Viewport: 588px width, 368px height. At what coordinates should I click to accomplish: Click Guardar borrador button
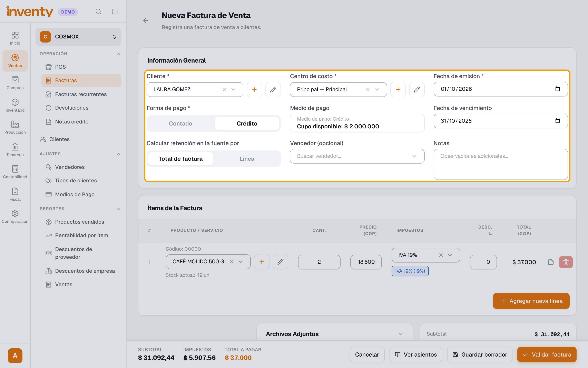point(480,355)
